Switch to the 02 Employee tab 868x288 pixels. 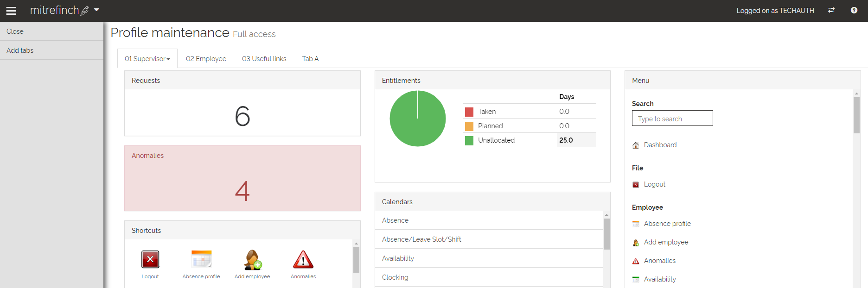(x=206, y=59)
